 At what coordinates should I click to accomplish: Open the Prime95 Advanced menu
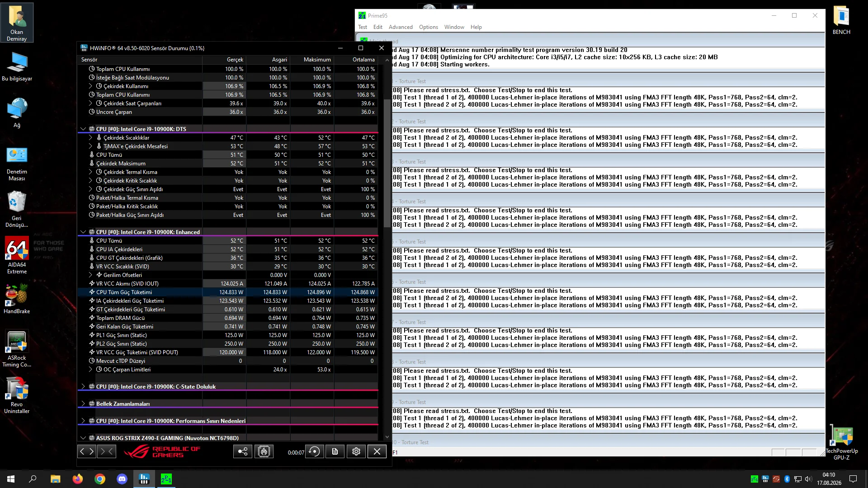(401, 27)
